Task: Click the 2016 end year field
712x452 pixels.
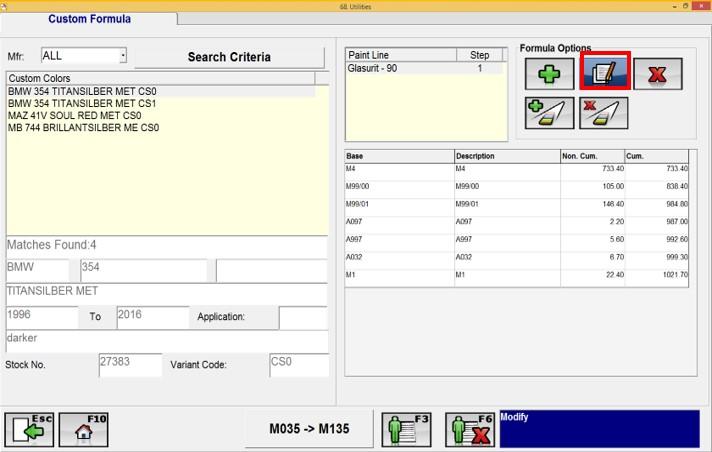Action: pyautogui.click(x=153, y=318)
